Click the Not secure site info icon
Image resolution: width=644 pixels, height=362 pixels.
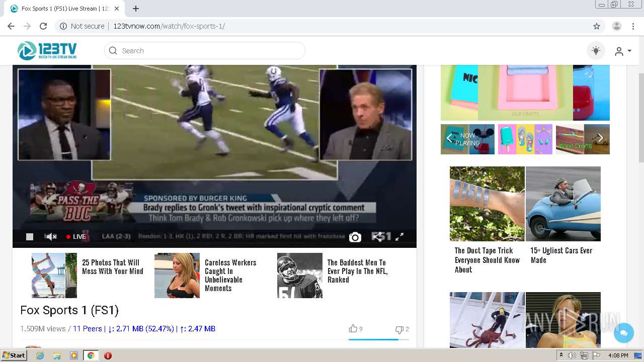[x=63, y=26]
